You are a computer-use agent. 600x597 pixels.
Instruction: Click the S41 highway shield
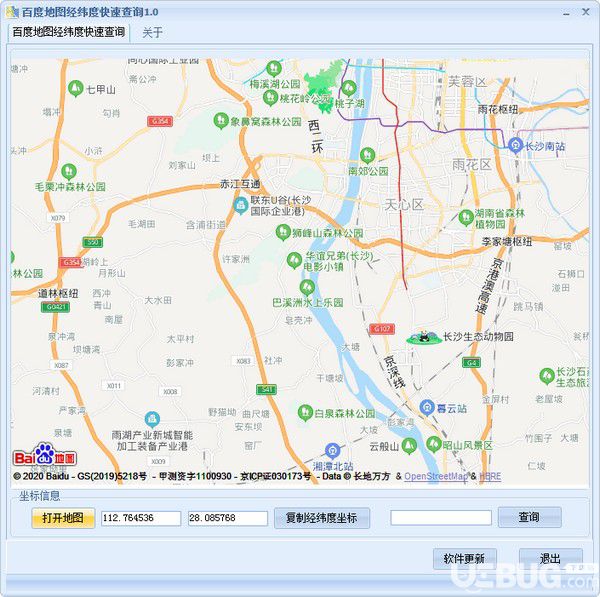(266, 389)
